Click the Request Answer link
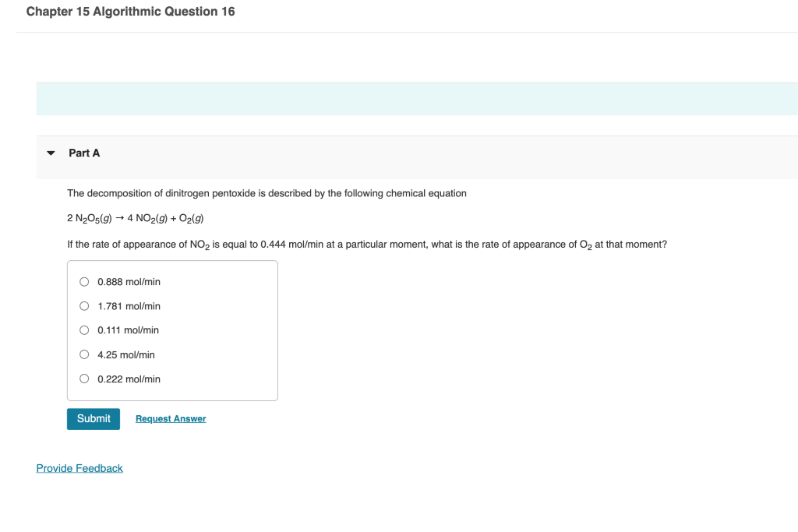 pyautogui.click(x=170, y=418)
